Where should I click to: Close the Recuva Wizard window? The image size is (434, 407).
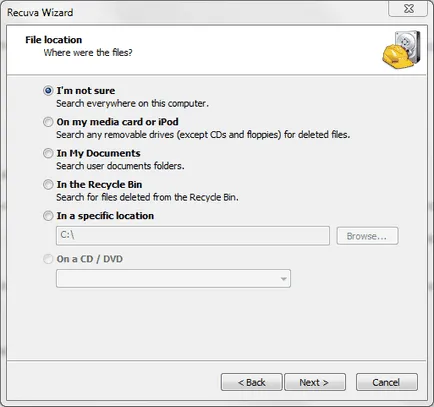408,9
